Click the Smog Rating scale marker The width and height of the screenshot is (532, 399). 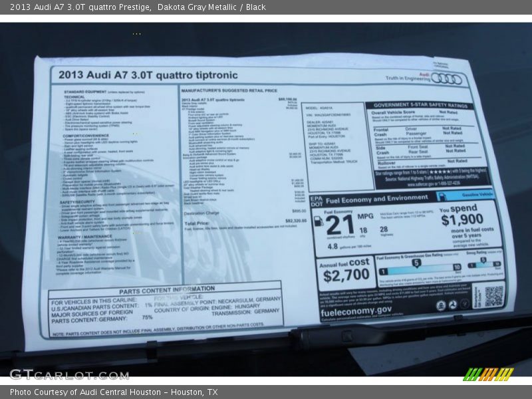point(483,260)
